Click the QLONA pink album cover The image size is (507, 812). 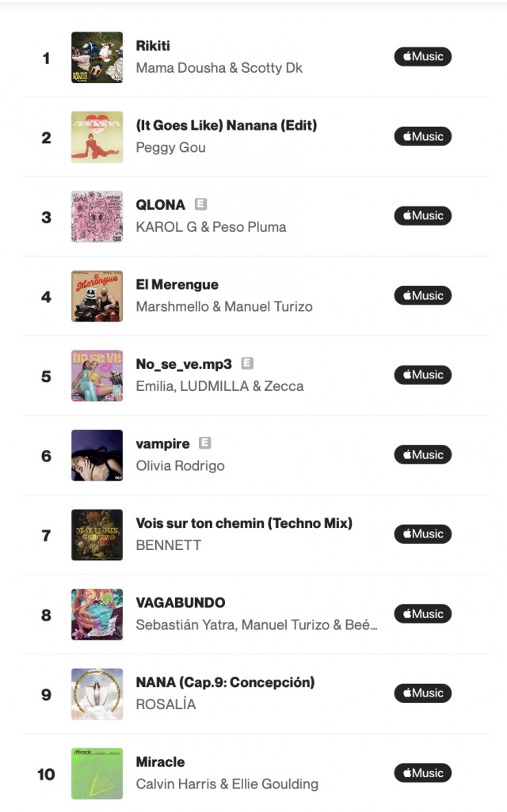pos(97,216)
